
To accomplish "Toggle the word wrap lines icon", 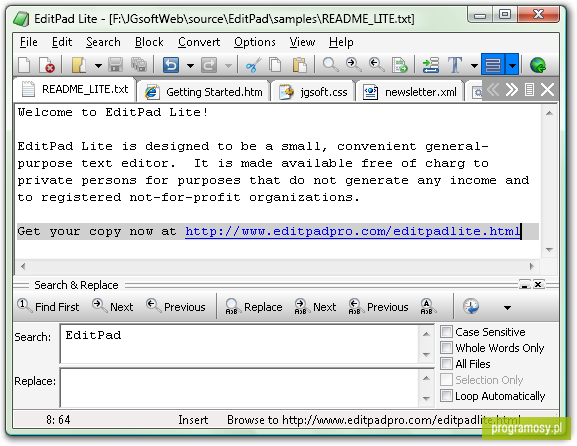I will 493,65.
